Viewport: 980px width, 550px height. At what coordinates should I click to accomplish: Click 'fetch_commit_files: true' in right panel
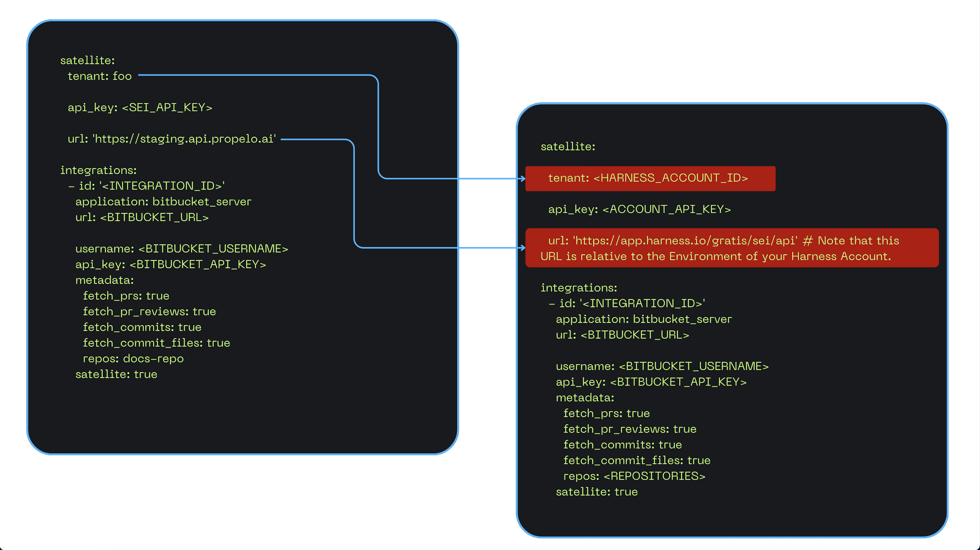coord(637,461)
